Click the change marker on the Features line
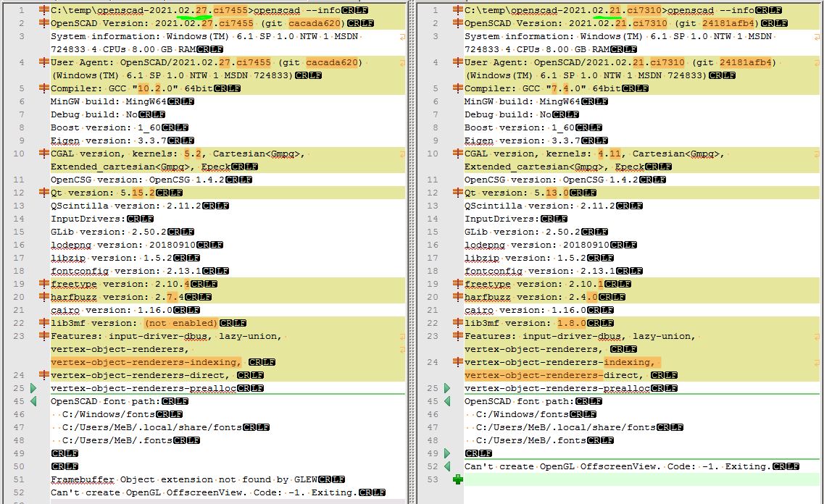This screenshot has width=824, height=504. [45, 336]
